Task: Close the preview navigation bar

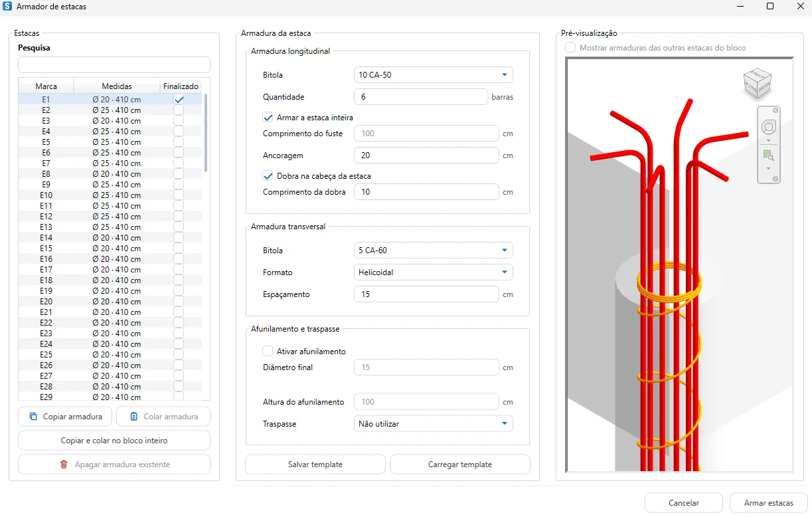Action: tap(775, 110)
